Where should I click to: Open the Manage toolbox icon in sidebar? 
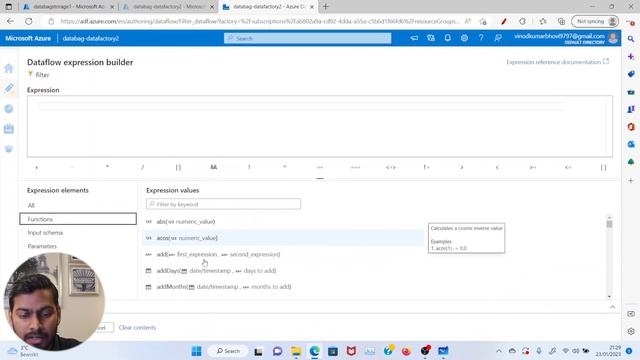tap(9, 129)
